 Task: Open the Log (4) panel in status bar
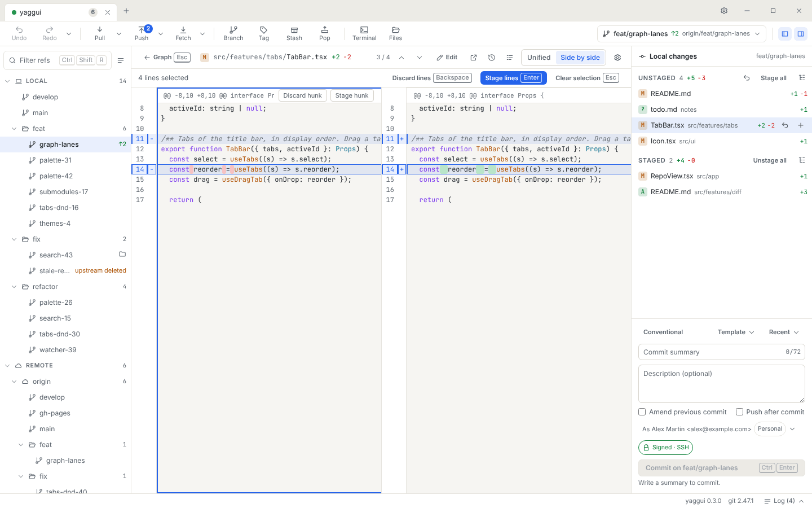pos(784,501)
